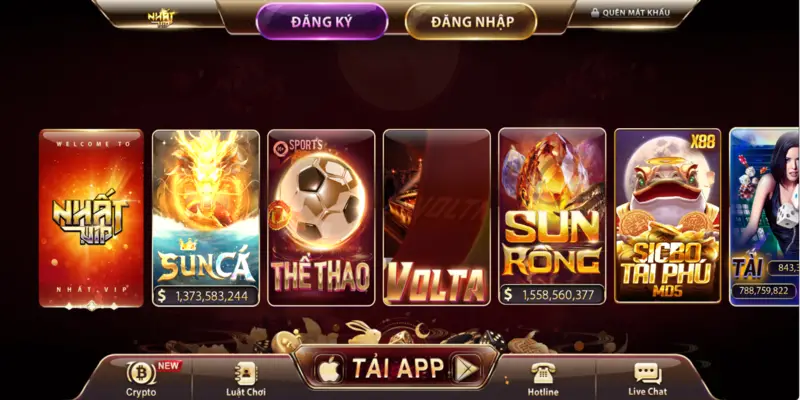Image resolution: width=800 pixels, height=400 pixels.
Task: Open the Live Chat bubble icon
Action: point(647,373)
